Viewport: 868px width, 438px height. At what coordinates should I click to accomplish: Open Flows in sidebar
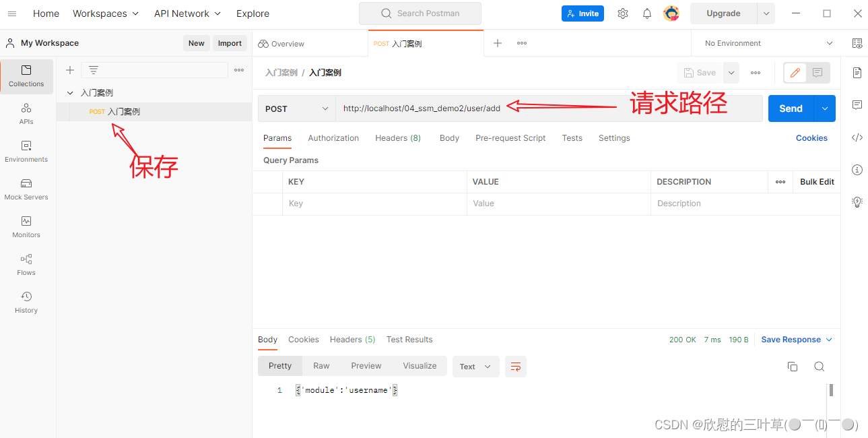(26, 264)
